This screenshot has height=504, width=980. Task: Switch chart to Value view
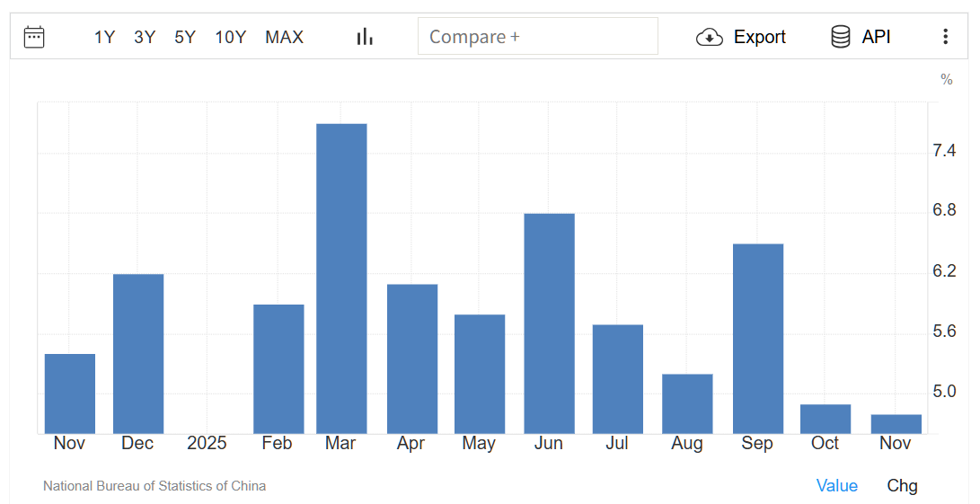836,485
